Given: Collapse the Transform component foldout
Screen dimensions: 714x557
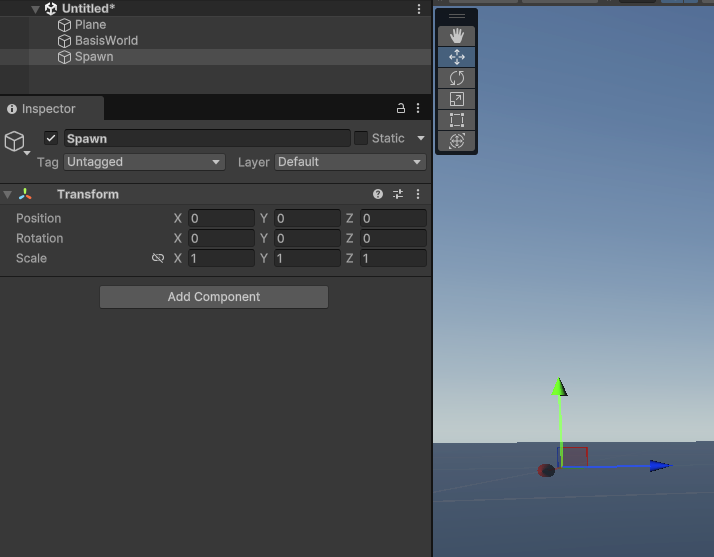Looking at the screenshot, I should [x=8, y=194].
